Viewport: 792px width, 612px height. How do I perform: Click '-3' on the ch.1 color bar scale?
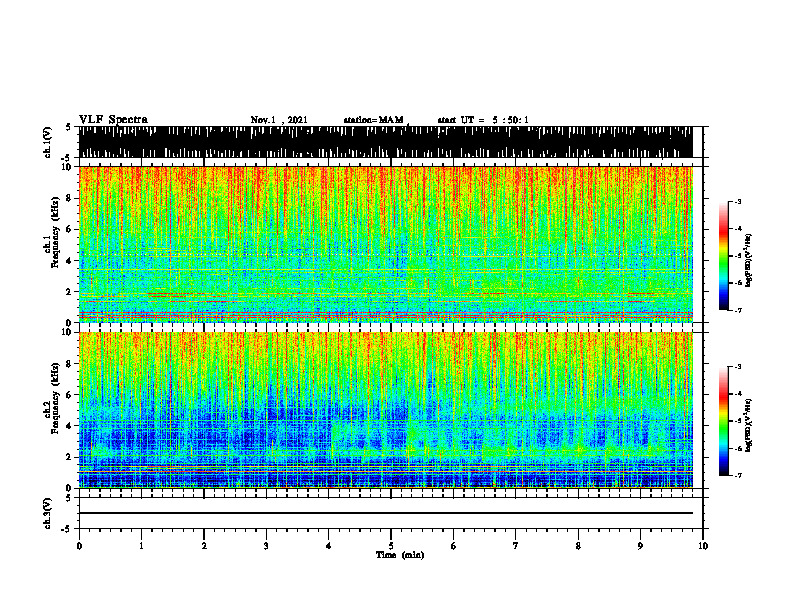[x=738, y=201]
